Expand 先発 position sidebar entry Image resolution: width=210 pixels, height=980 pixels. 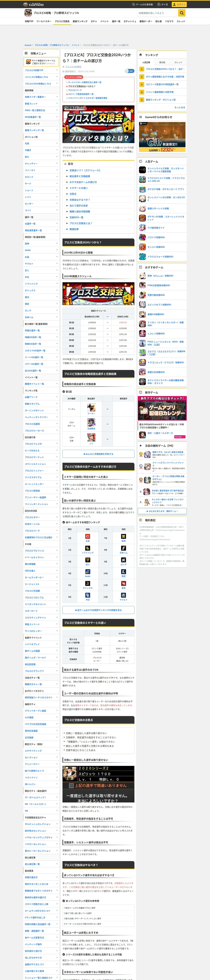tap(41, 143)
